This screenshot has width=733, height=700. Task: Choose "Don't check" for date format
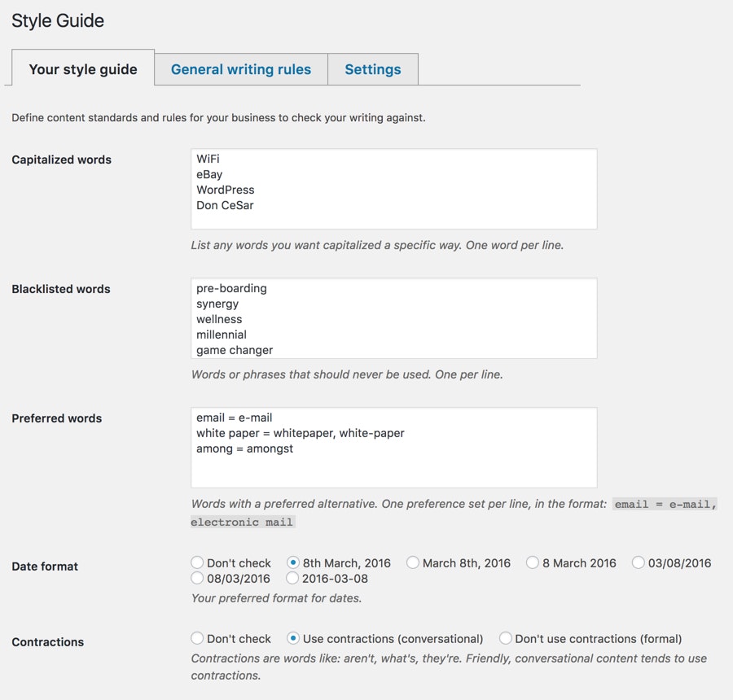click(x=196, y=562)
